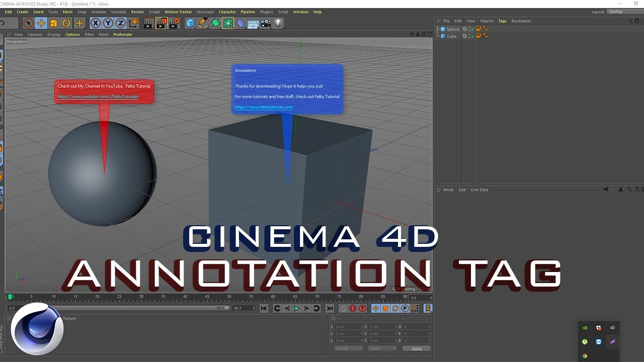644x362 pixels.
Task: Toggle Z-axis lock
Action: (x=120, y=23)
